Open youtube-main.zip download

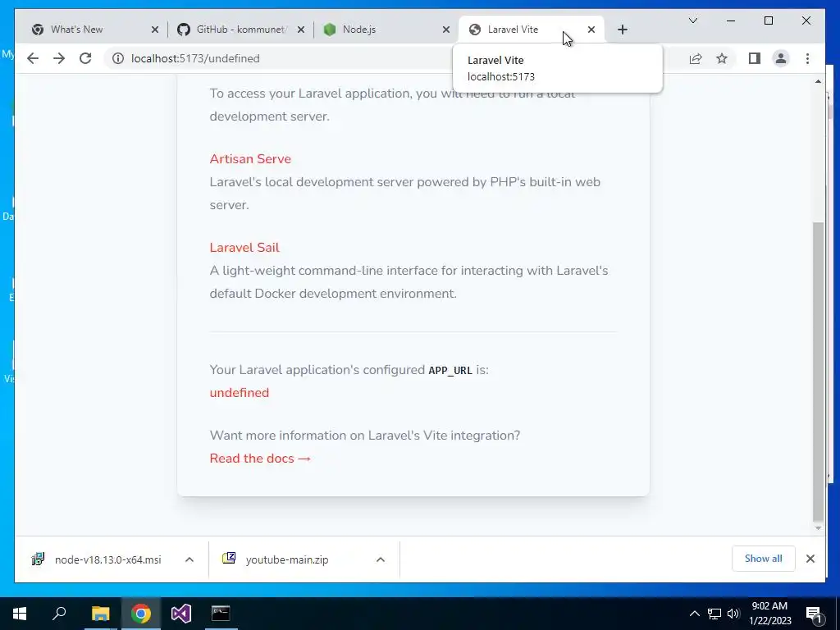point(286,559)
